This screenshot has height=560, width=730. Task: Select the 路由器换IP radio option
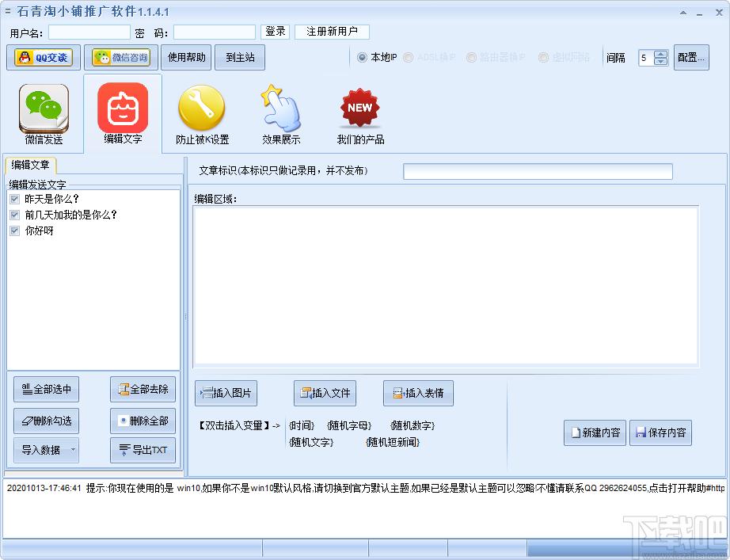tap(471, 57)
